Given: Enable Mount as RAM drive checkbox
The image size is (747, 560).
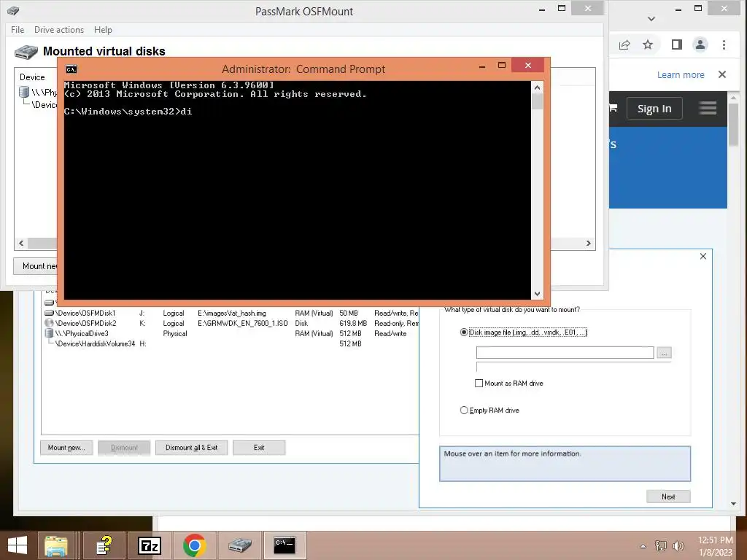Looking at the screenshot, I should click(x=479, y=384).
